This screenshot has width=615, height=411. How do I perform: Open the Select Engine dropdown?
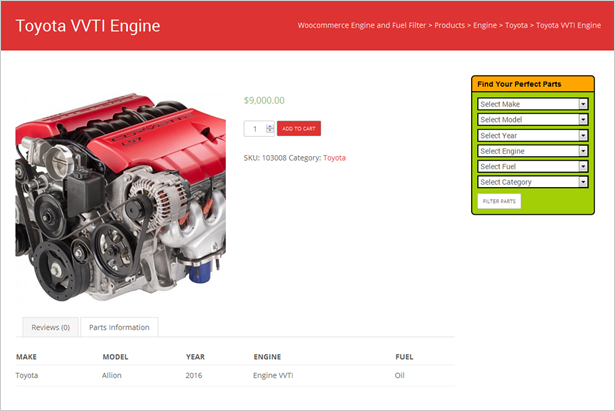(533, 151)
